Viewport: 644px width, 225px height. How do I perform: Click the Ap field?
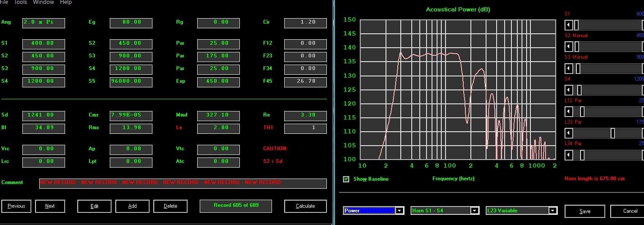pyautogui.click(x=131, y=149)
